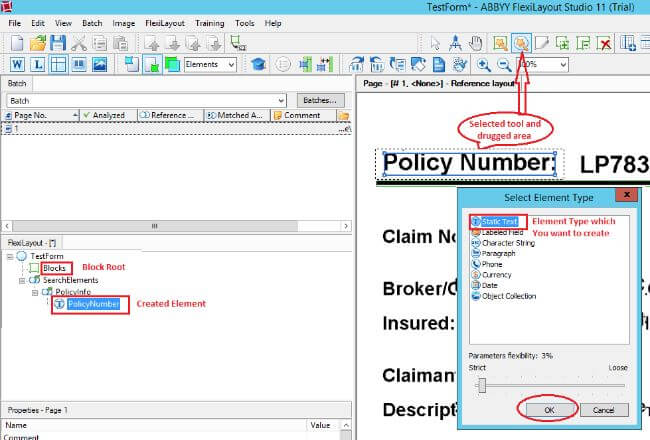Toggle the picture objects display button
The width and height of the screenshot is (650, 440).
(x=99, y=64)
